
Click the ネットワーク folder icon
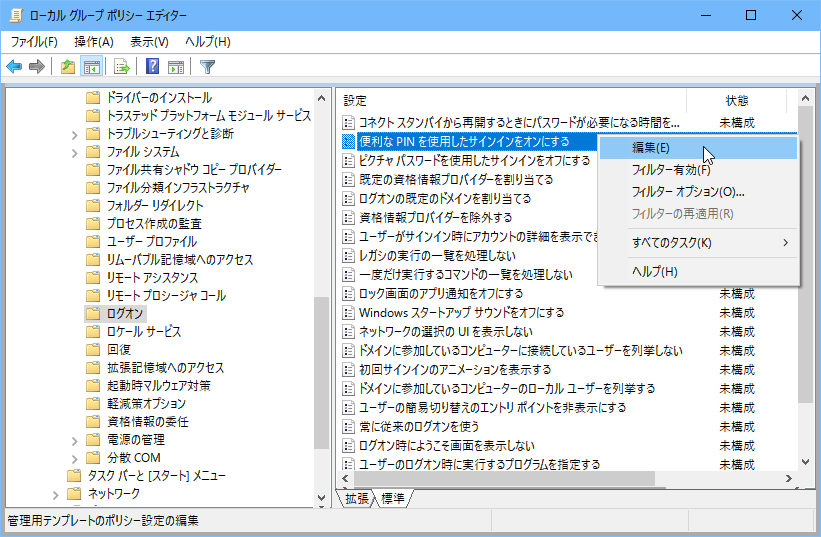74,493
